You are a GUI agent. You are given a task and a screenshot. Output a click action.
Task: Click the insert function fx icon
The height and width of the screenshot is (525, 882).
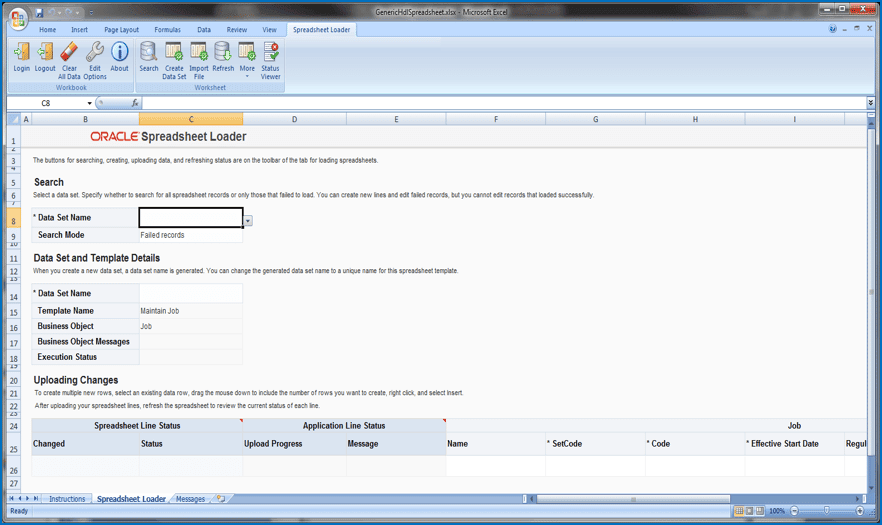(134, 103)
